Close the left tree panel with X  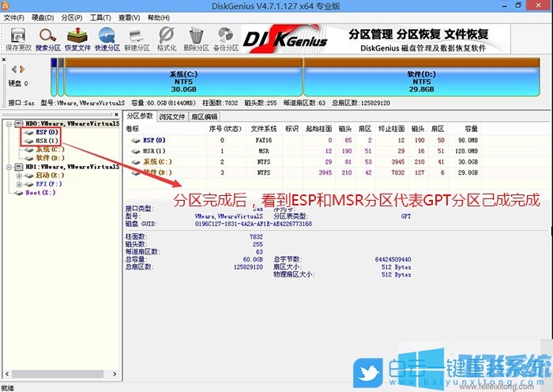tap(116, 115)
